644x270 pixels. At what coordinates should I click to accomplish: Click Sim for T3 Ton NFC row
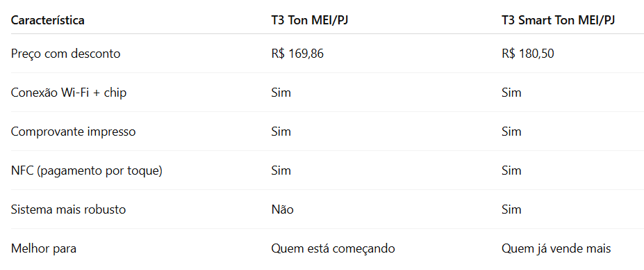click(x=281, y=170)
